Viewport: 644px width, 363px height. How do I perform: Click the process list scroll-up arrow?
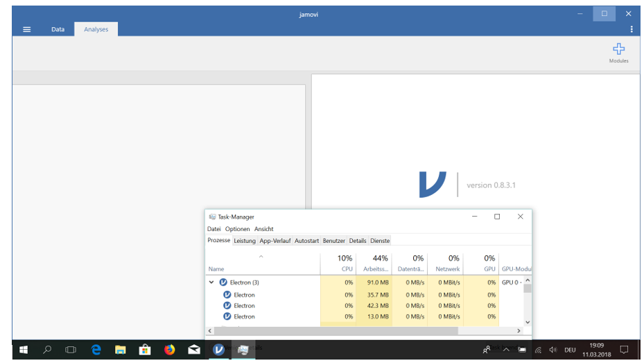pyautogui.click(x=528, y=280)
